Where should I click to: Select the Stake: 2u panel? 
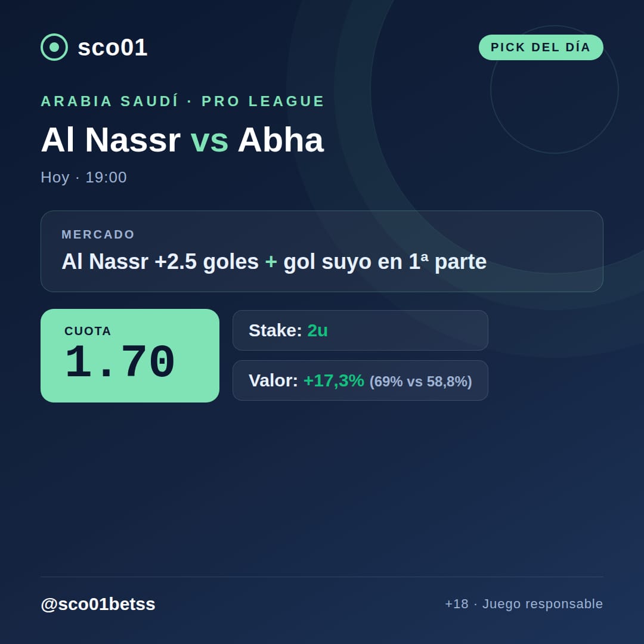360,330
